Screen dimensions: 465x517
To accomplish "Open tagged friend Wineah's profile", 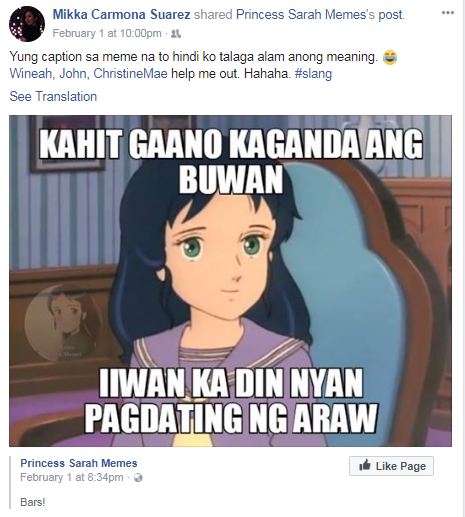I will [30, 73].
